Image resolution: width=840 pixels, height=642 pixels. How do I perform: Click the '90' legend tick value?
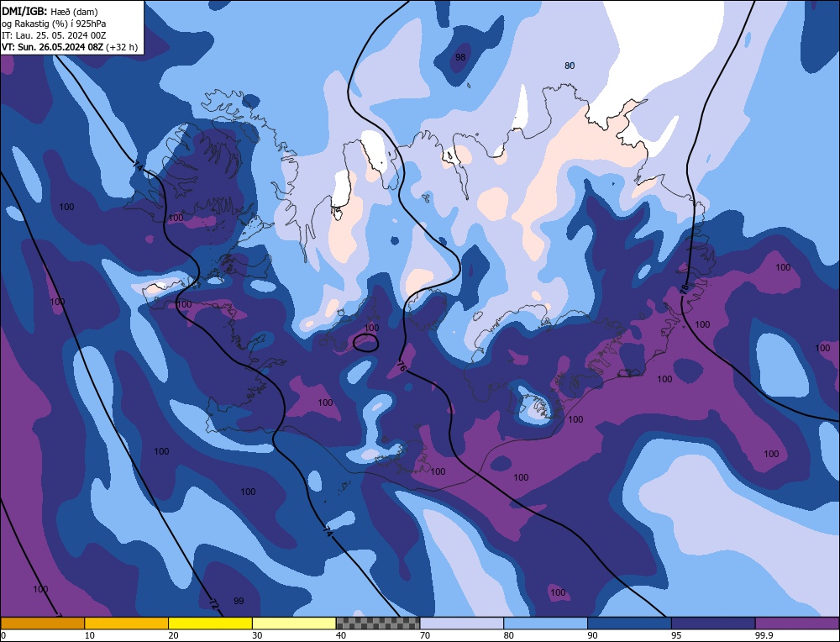tap(592, 635)
